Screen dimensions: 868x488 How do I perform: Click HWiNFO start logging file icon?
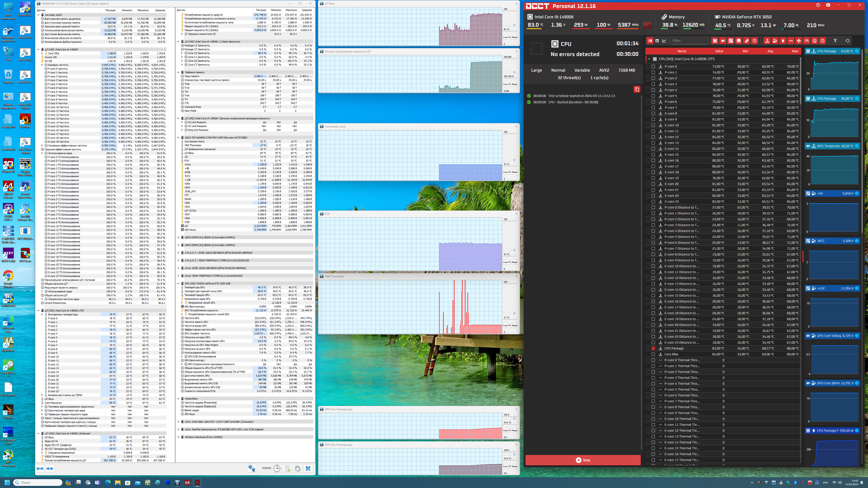287,468
